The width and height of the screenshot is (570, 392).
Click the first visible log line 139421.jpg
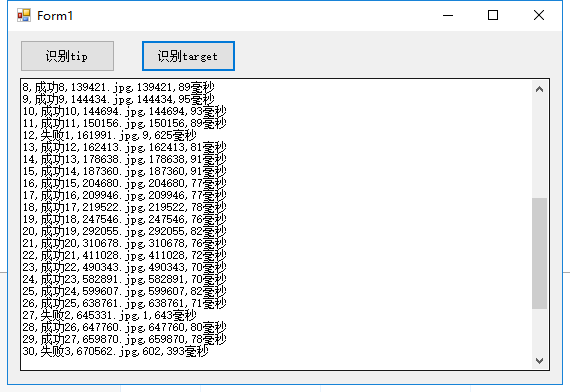point(119,87)
